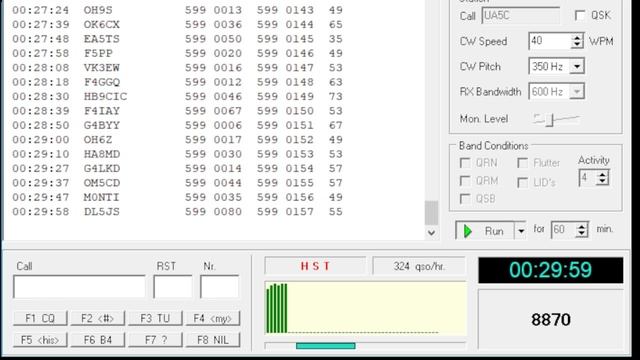The height and width of the screenshot is (360, 640).
Task: Click the station Call field UA5C
Action: point(521,16)
